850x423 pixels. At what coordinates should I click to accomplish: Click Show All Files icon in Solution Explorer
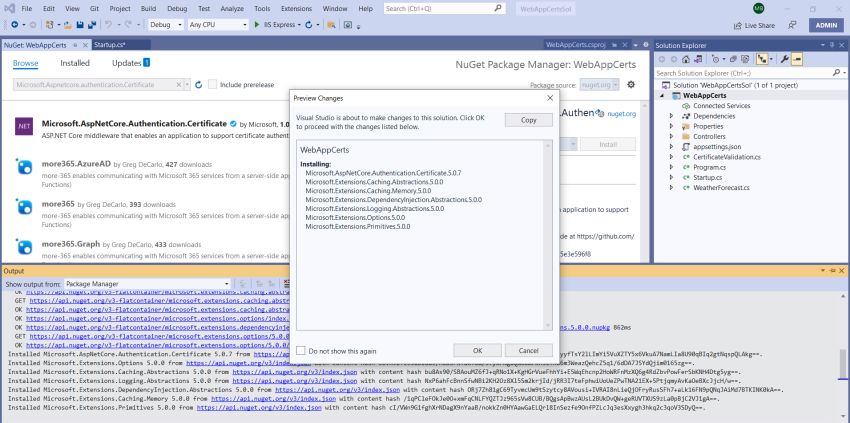[745, 59]
